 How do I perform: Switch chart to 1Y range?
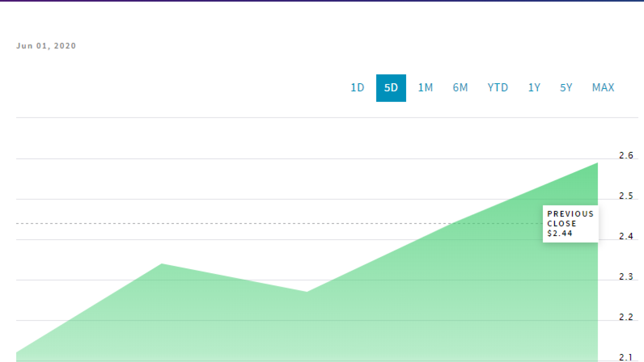534,88
